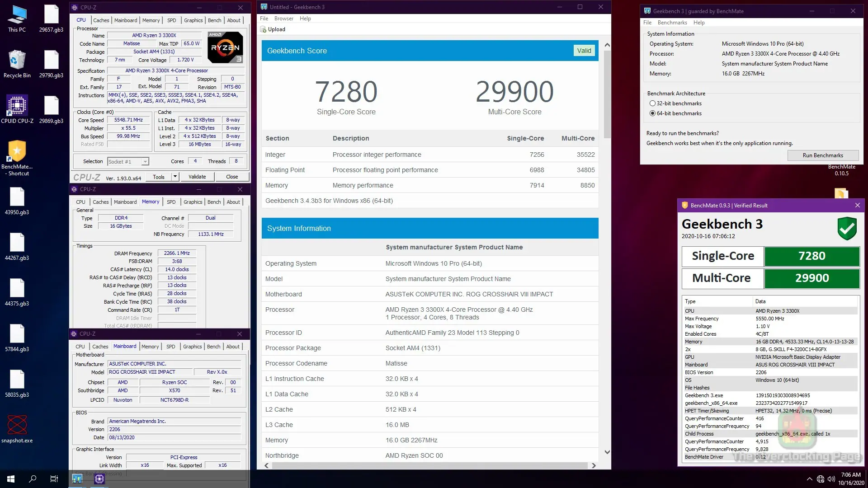Click the CPU-Z Tools button
This screenshot has width=868, height=488.
pyautogui.click(x=159, y=177)
